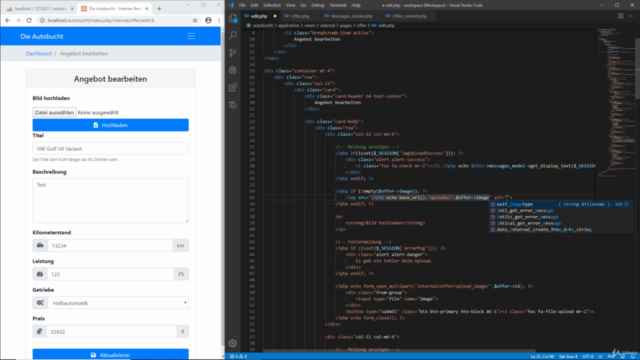Click the split editor icon

(x=620, y=16)
